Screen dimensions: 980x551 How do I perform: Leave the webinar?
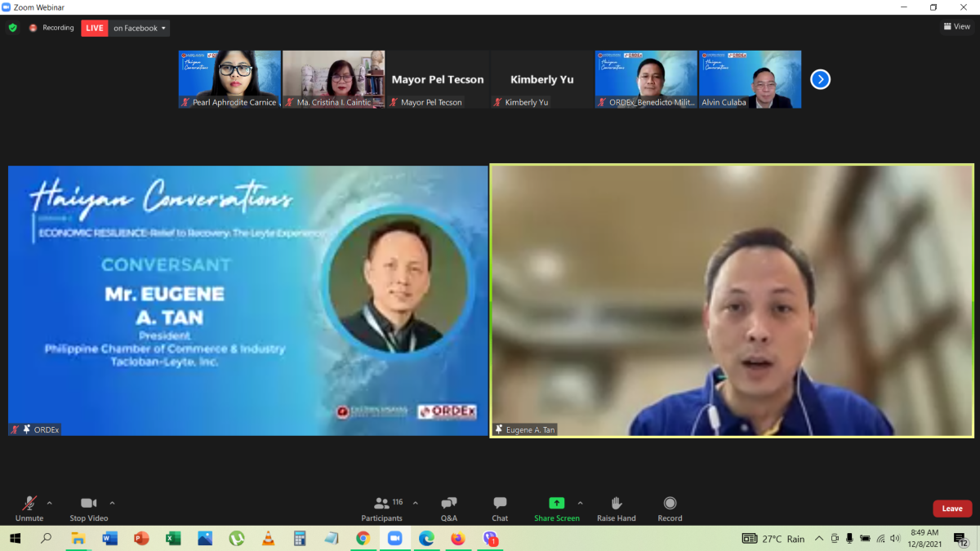(x=952, y=509)
